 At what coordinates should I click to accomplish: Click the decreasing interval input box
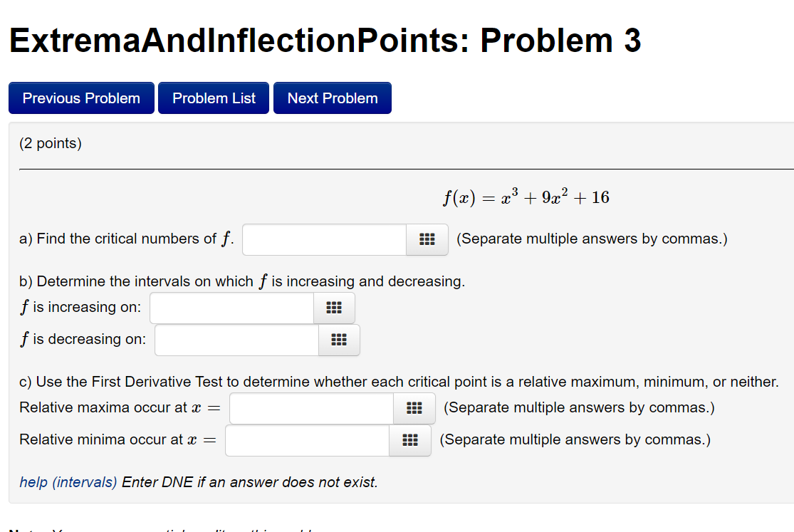tap(235, 340)
